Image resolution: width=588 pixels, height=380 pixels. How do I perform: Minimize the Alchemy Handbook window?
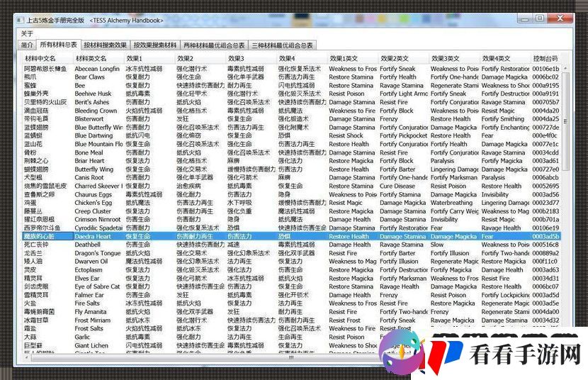(525, 18)
